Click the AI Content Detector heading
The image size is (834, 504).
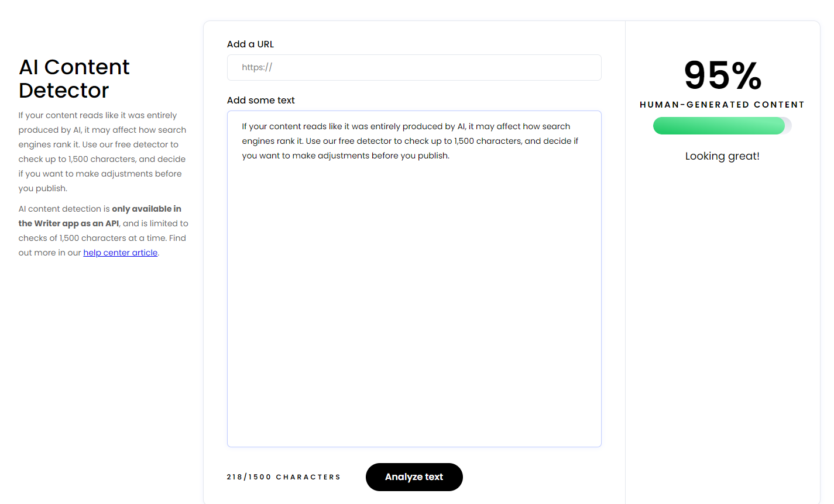(x=74, y=79)
